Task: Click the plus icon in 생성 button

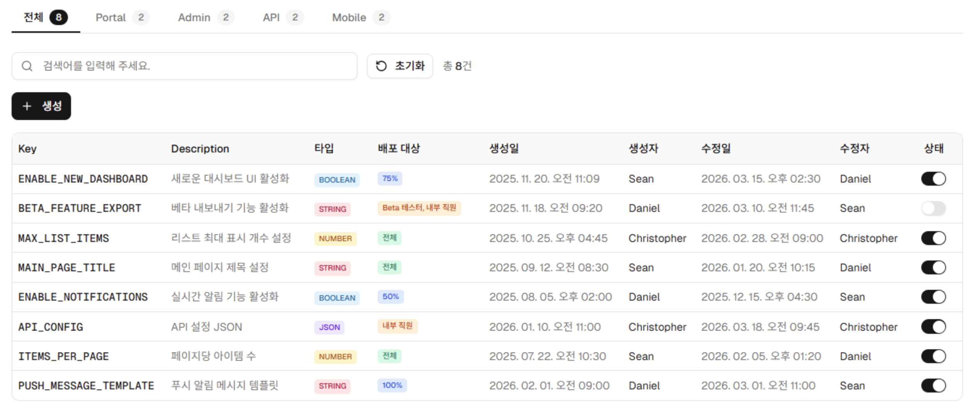Action: pos(27,106)
